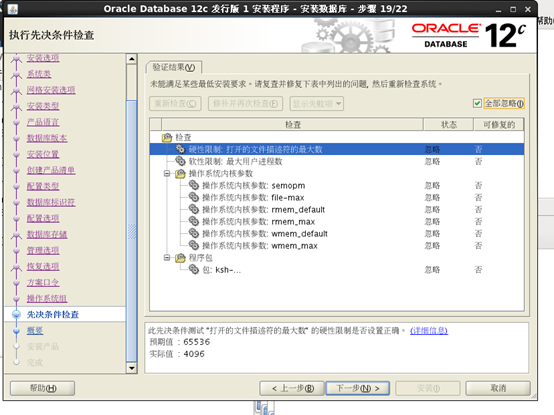Select the 验证结果 tab

[173, 67]
